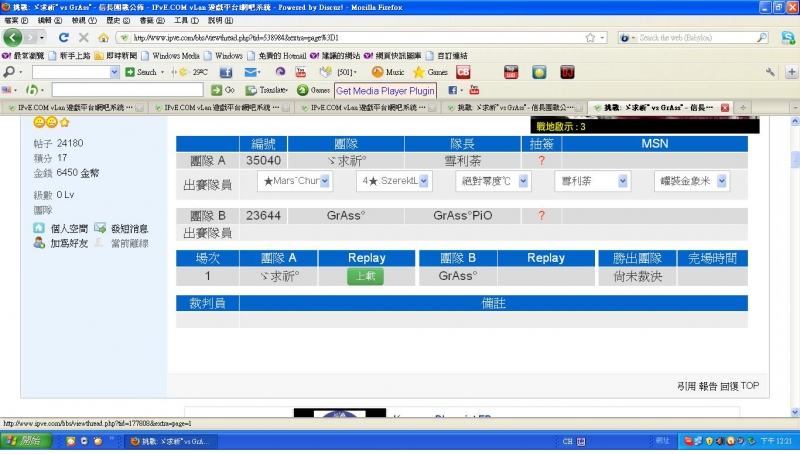800x454 pixels.
Task: Go back with the green back arrow
Action: (13, 37)
